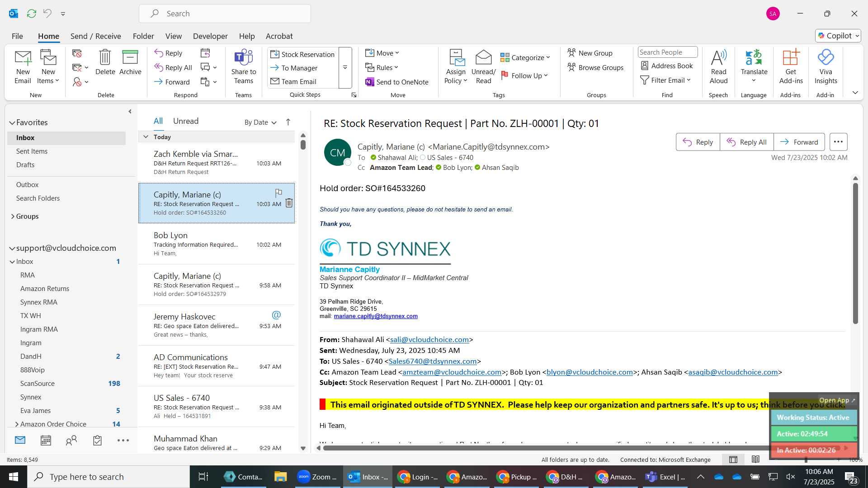Viewport: 868px width, 488px height.
Task: Expand the Amazon Order Choice folder
Action: pos(17,424)
